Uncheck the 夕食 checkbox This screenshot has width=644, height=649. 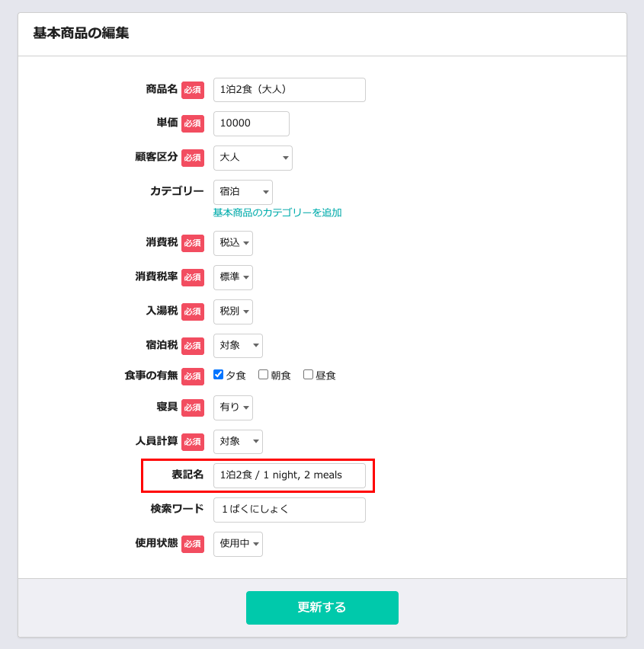(x=218, y=375)
